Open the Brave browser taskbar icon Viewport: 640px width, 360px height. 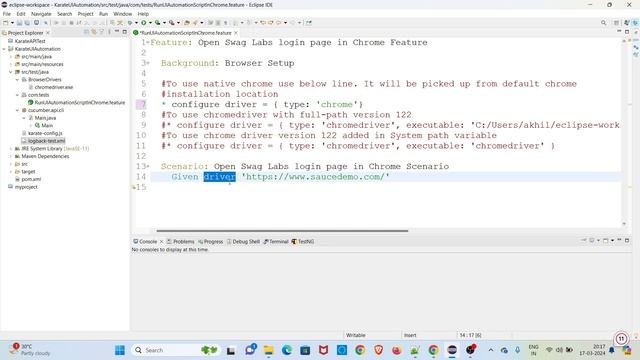click(378, 350)
